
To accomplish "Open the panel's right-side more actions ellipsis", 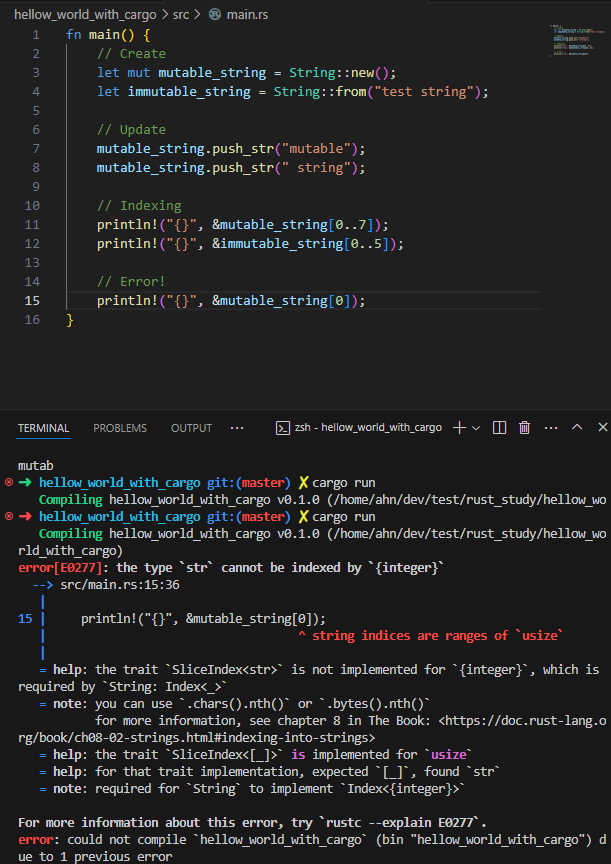I will pos(551,428).
